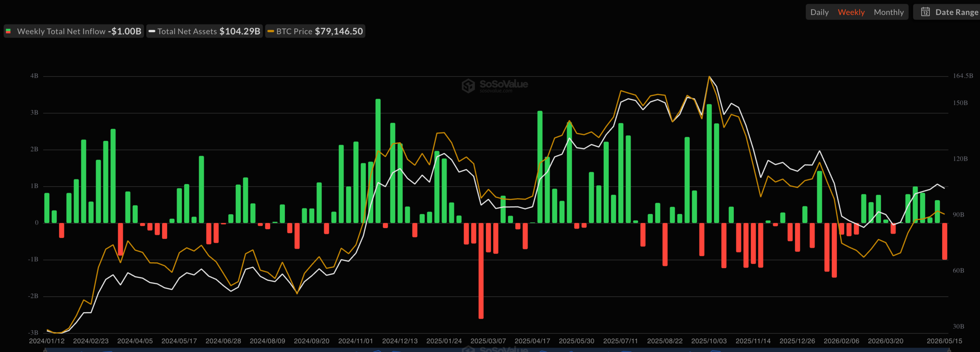The height and width of the screenshot is (352, 980).
Task: Click the $79,146.50 BTC price value
Action: [339, 31]
